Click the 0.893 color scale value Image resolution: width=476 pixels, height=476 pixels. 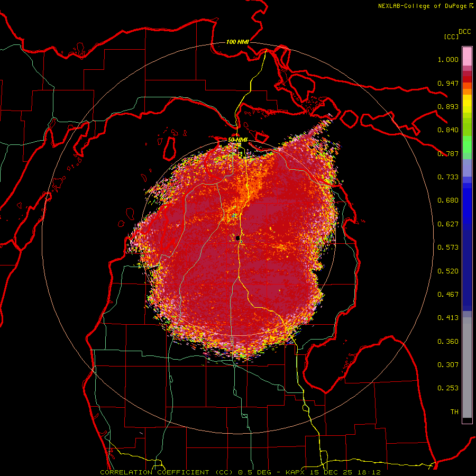[448, 106]
